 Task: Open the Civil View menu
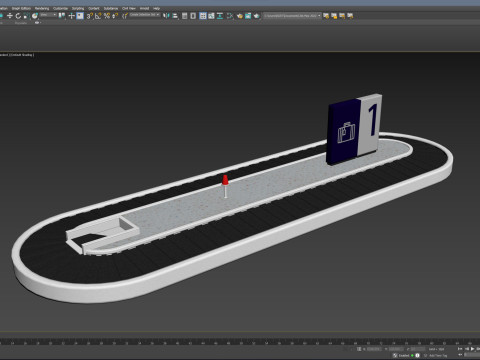point(129,8)
